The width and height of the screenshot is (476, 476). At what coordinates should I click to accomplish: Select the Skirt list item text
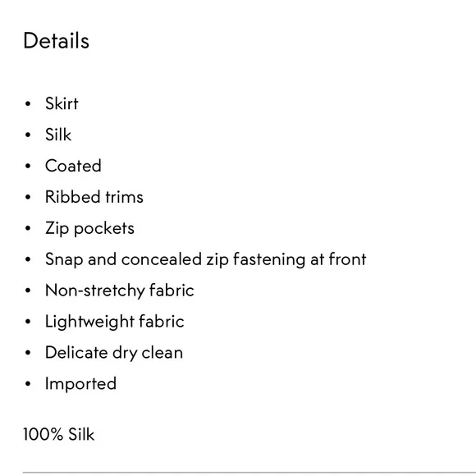click(x=62, y=103)
